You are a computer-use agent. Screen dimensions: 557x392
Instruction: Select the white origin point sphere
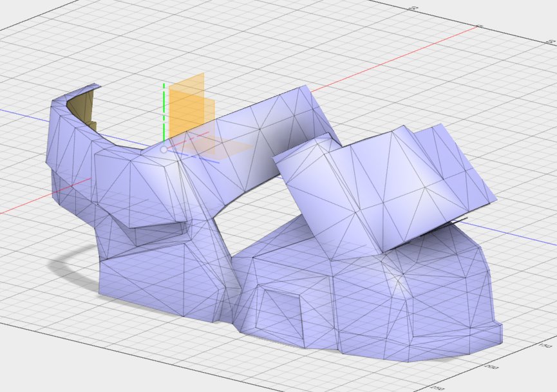(x=164, y=150)
